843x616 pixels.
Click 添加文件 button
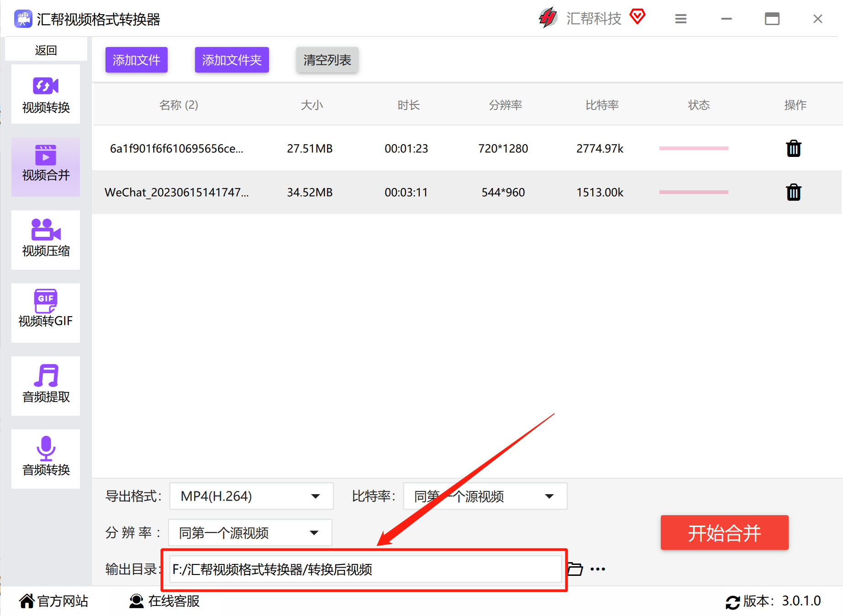click(x=137, y=60)
